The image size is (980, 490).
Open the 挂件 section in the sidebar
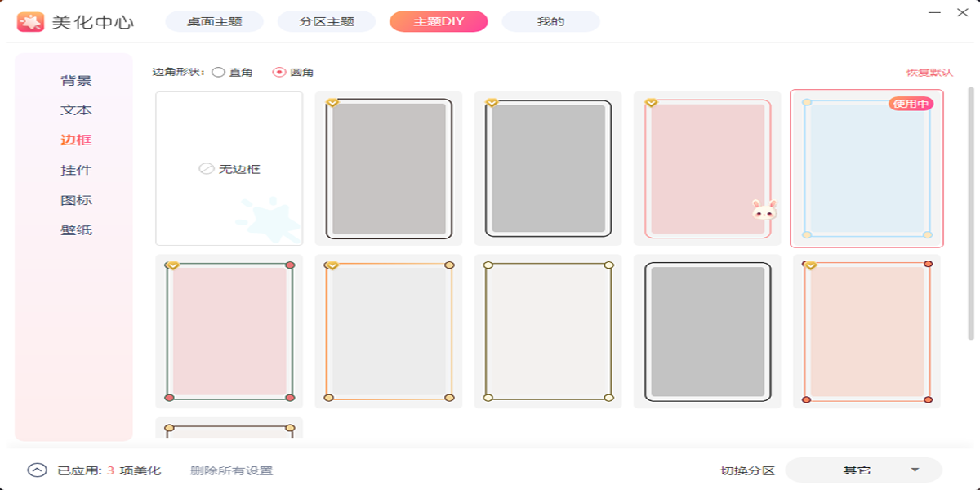(x=76, y=170)
